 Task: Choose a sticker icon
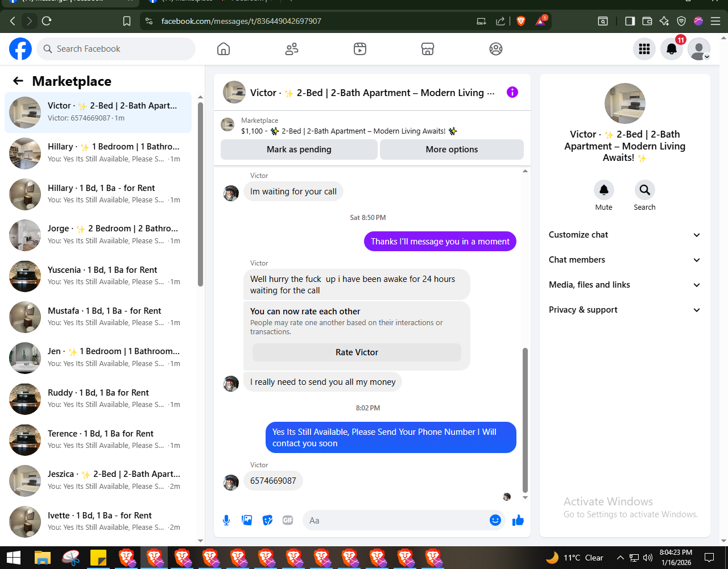click(x=267, y=520)
